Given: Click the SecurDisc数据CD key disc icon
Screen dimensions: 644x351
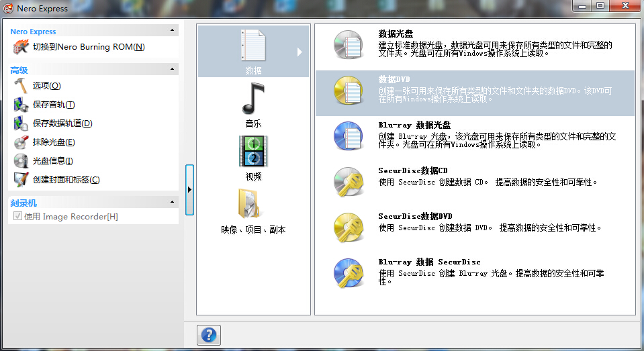Looking at the screenshot, I should coord(349,182).
